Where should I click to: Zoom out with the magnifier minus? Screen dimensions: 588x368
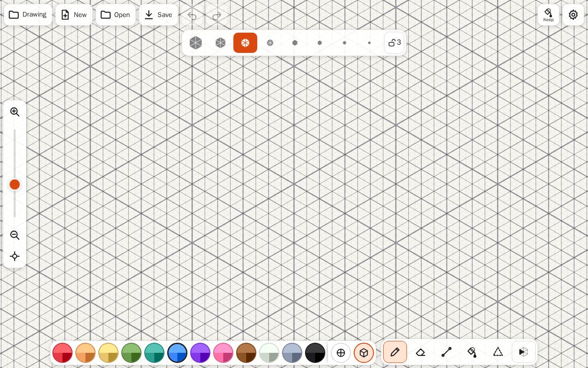[x=15, y=236]
